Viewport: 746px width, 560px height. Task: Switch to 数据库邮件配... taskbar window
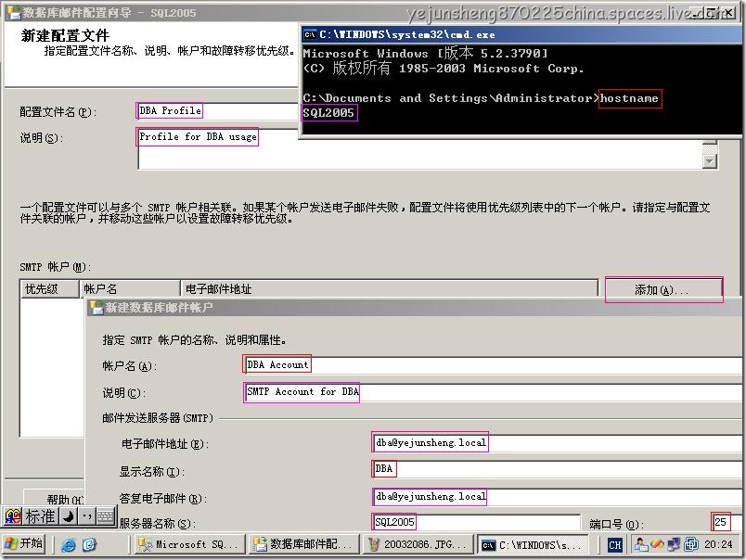pos(304,545)
